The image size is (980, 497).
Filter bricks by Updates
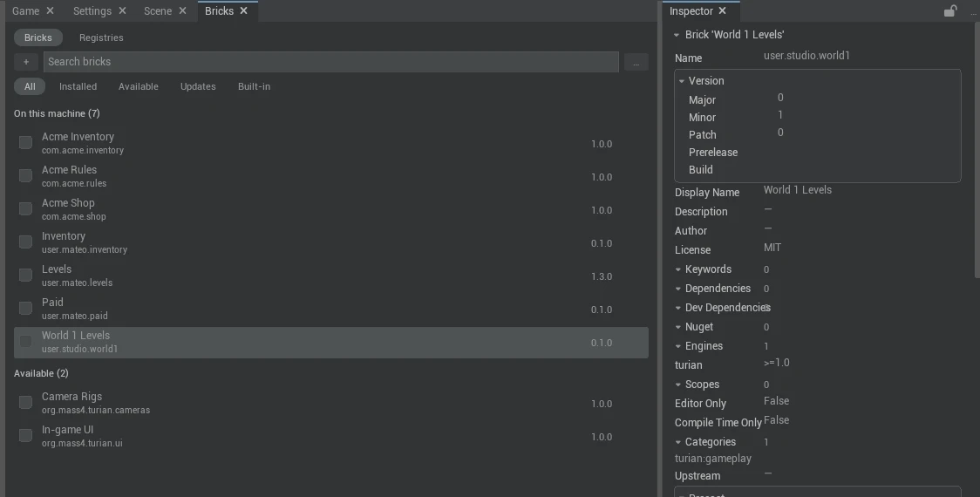198,86
